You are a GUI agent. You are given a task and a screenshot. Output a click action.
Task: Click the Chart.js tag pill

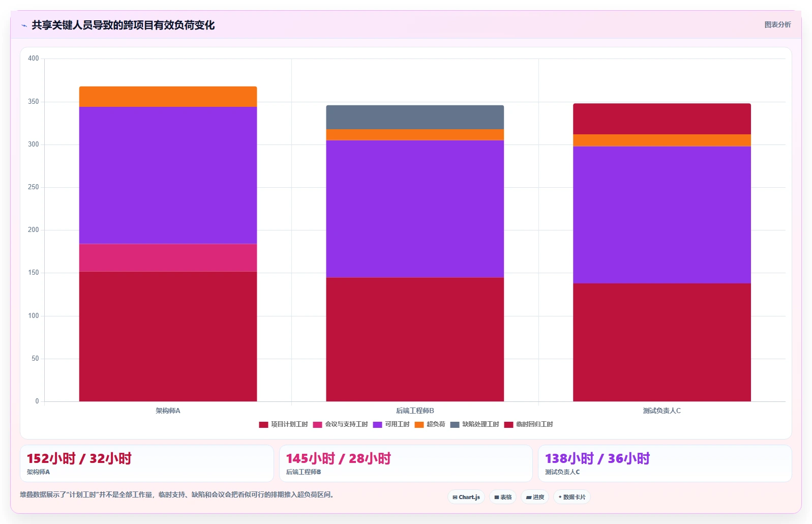click(466, 497)
